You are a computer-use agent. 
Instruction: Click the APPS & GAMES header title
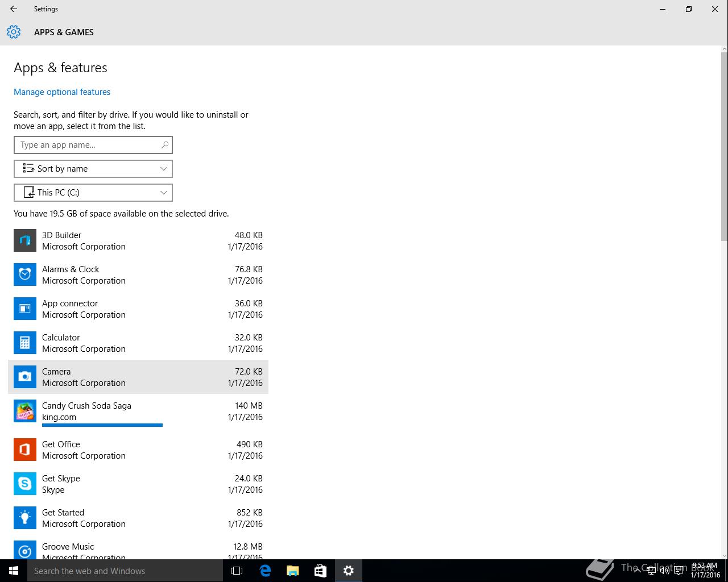[64, 32]
